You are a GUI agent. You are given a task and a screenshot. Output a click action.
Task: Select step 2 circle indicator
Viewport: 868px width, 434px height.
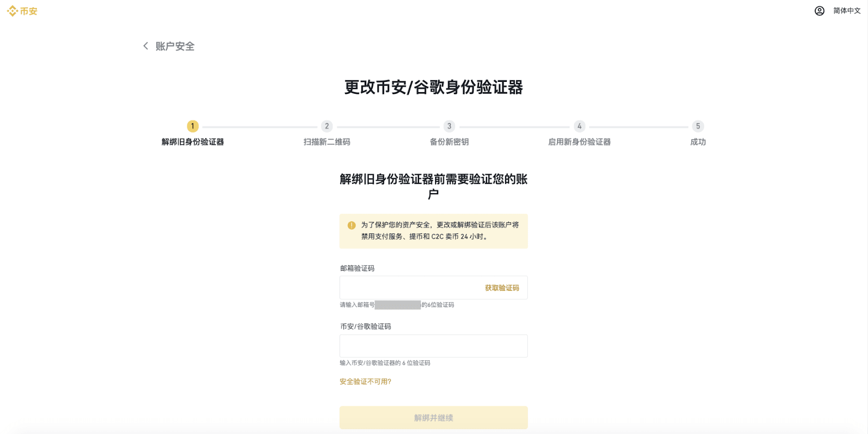point(327,126)
